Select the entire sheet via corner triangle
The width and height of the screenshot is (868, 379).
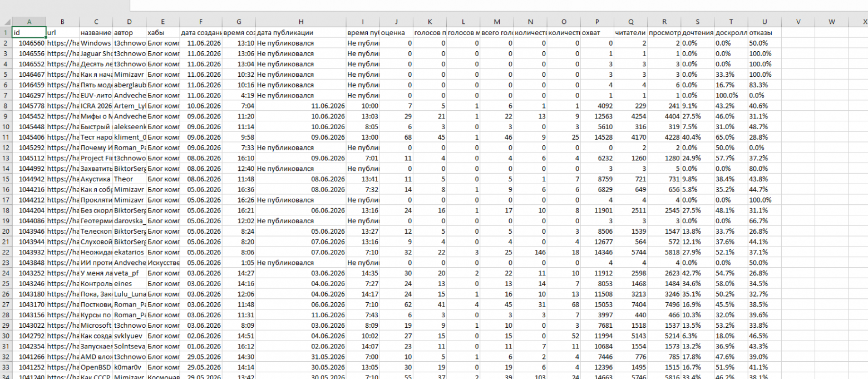(6, 22)
